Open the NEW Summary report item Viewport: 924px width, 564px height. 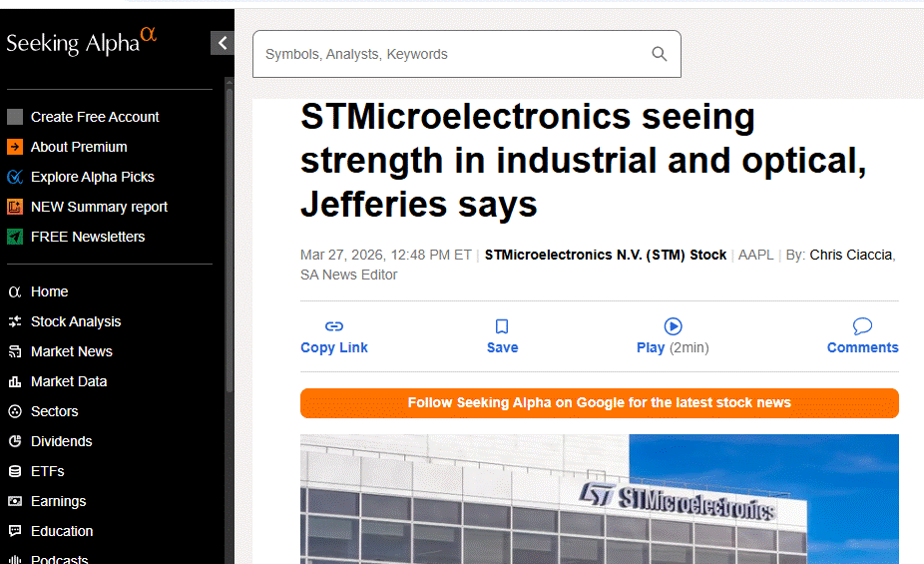coord(99,207)
